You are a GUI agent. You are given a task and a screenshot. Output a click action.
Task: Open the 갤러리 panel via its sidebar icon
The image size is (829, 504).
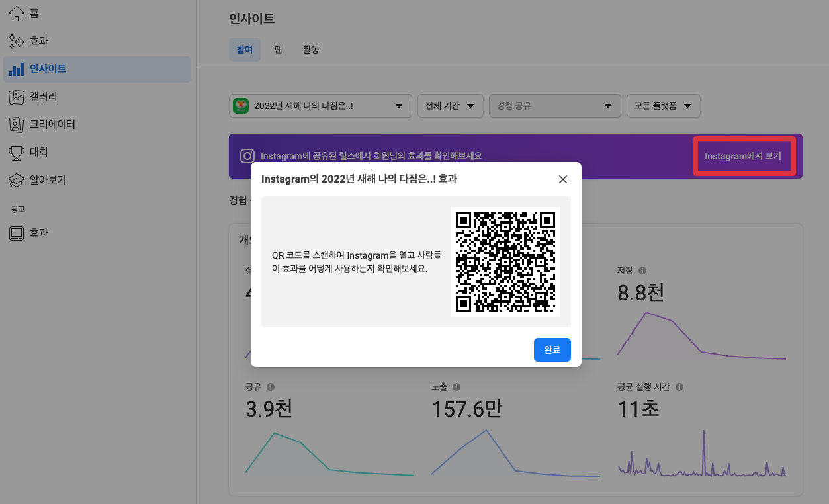click(x=16, y=97)
